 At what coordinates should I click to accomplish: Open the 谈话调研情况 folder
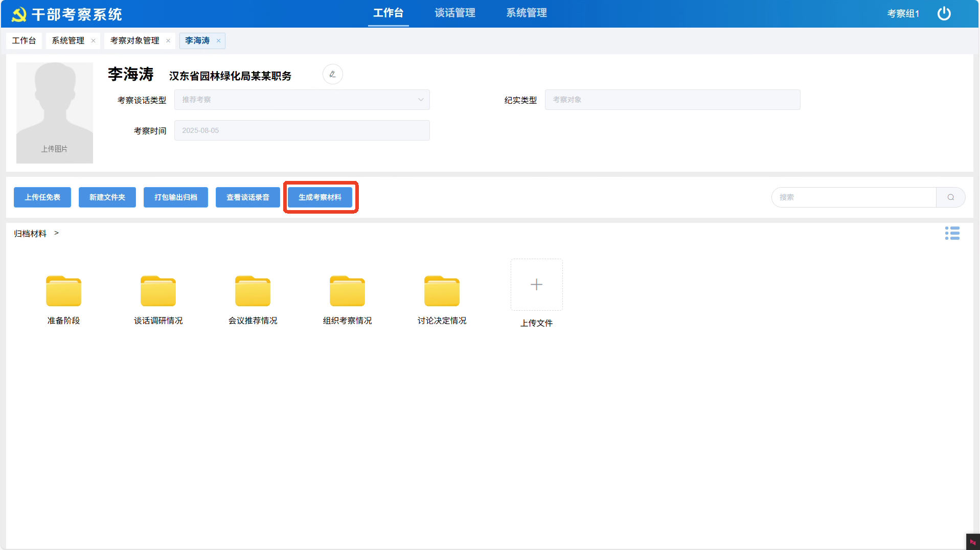tap(158, 291)
